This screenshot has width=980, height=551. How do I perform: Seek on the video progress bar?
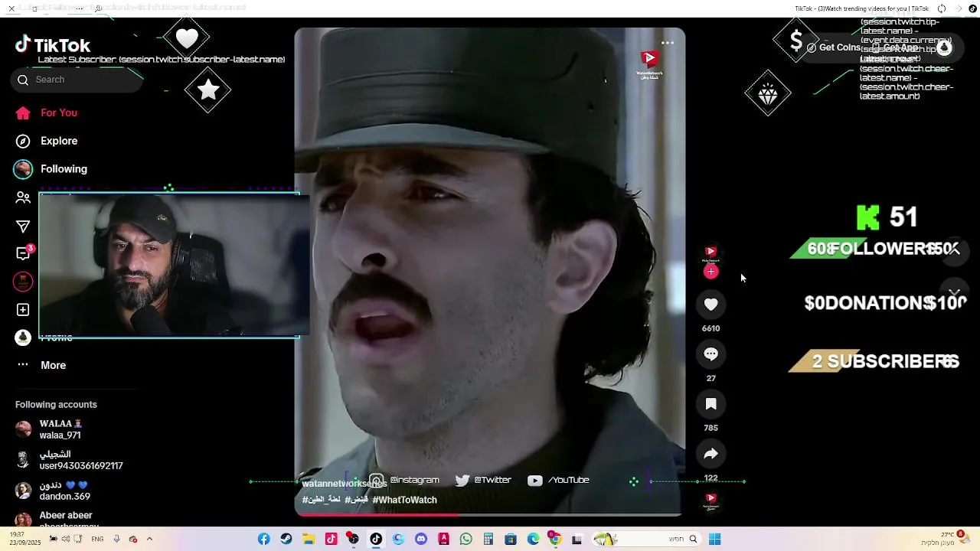point(489,514)
